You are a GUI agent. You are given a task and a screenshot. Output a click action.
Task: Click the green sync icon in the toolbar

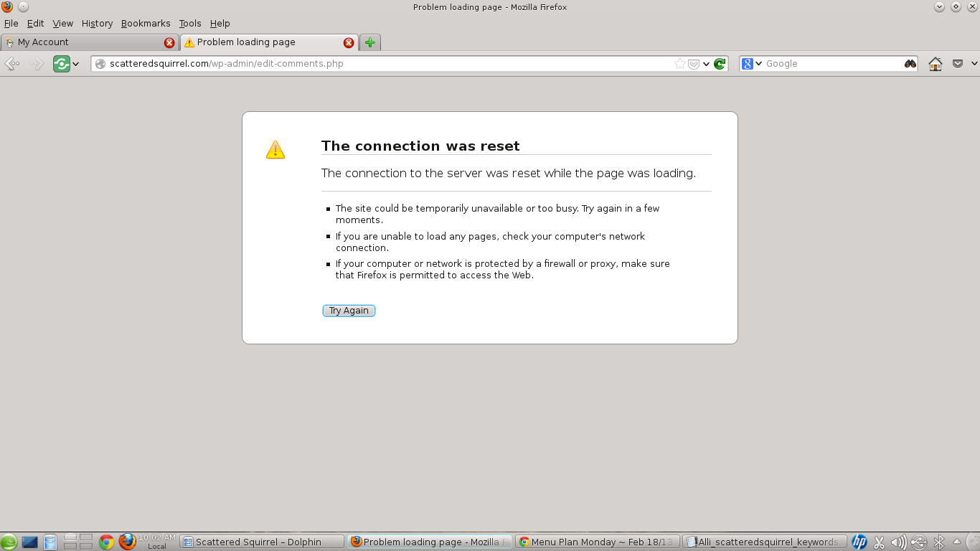click(62, 64)
